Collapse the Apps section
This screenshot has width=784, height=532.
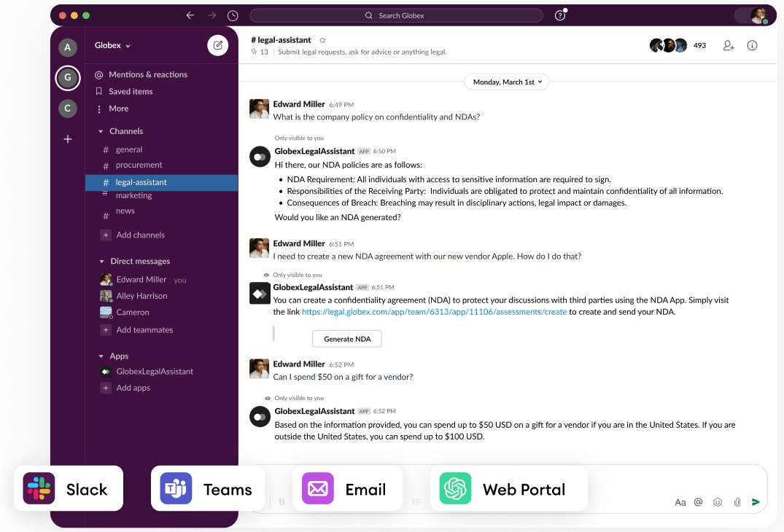tap(101, 356)
